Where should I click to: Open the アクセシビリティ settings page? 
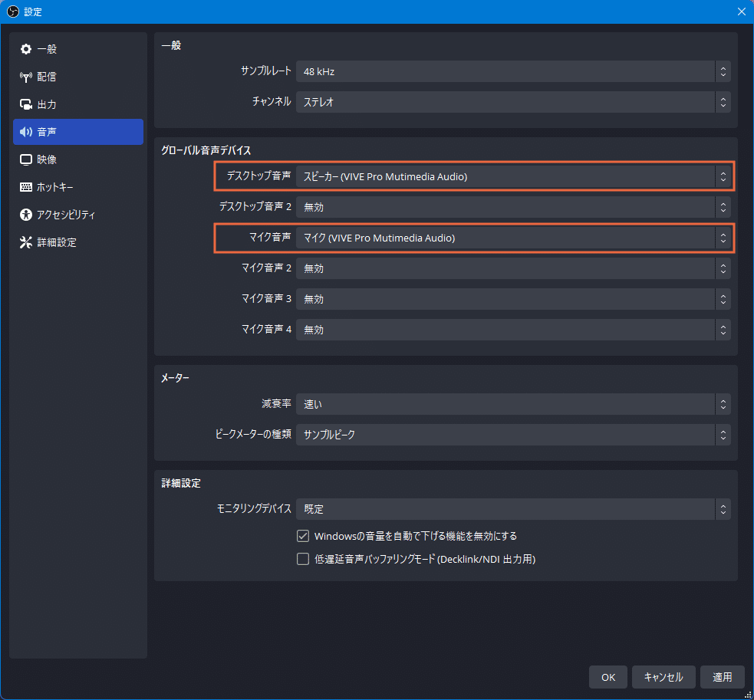pos(78,215)
